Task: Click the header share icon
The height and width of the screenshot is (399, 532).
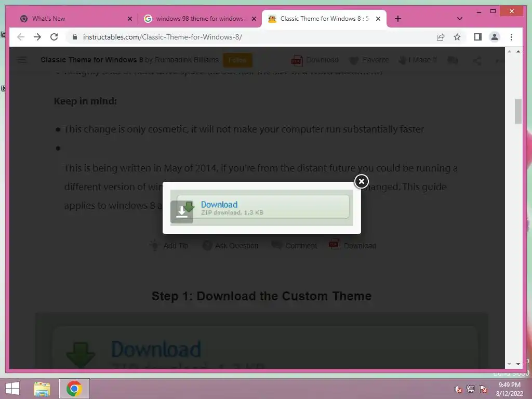Action: click(477, 60)
